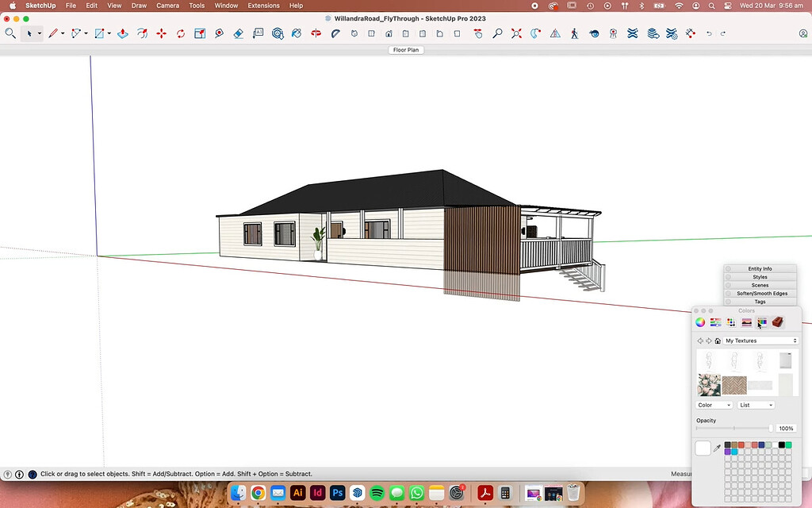
Task: Click the Orbit eye tool icon
Action: point(594,33)
